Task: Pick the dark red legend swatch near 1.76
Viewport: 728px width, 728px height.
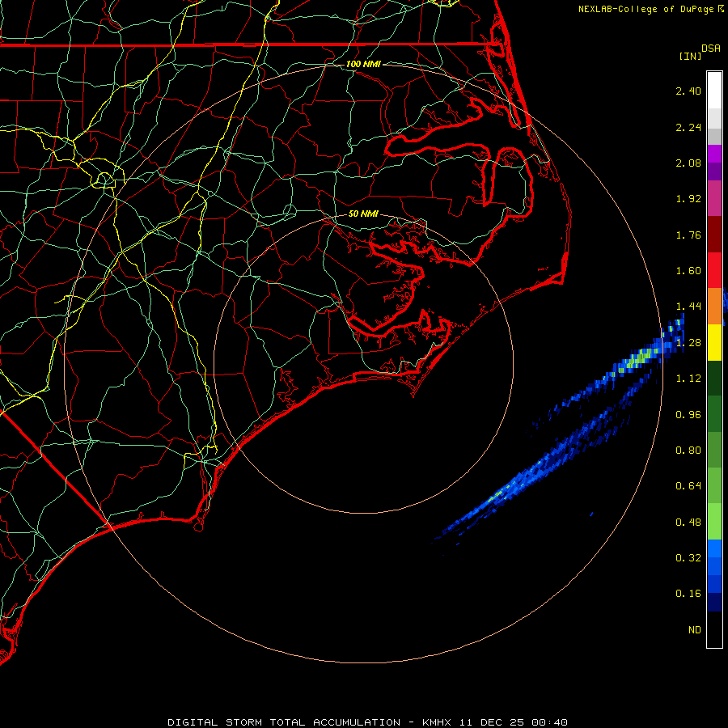Action: point(714,235)
